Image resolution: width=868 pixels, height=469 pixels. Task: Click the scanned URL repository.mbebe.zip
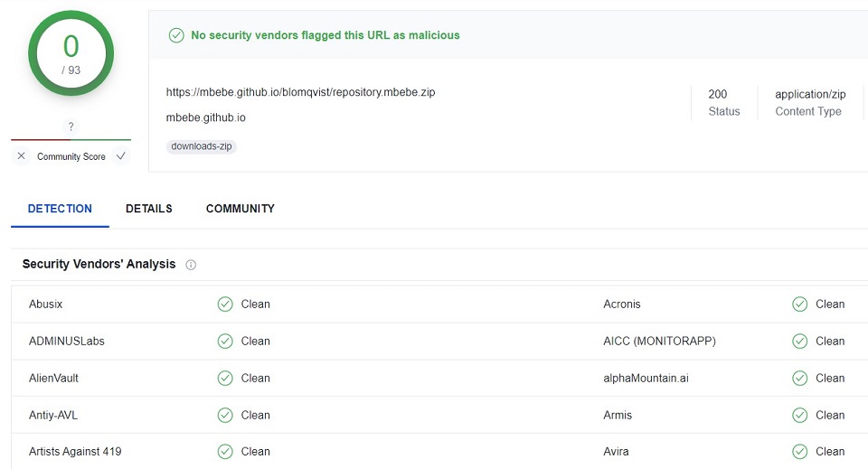tap(300, 92)
